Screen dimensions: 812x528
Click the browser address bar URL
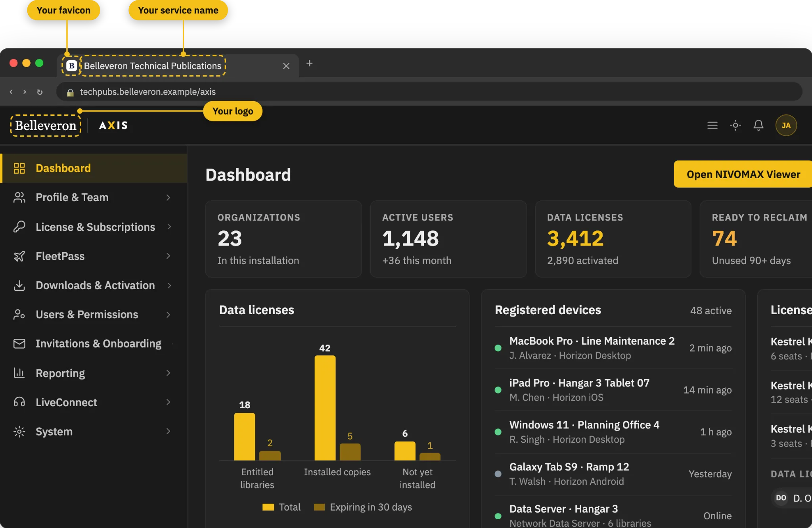pos(147,92)
